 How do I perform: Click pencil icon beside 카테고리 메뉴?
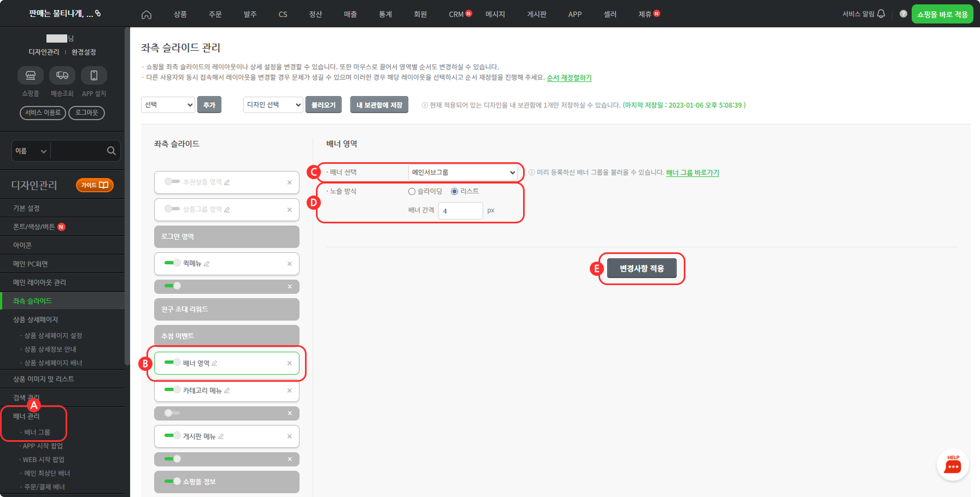pos(227,390)
